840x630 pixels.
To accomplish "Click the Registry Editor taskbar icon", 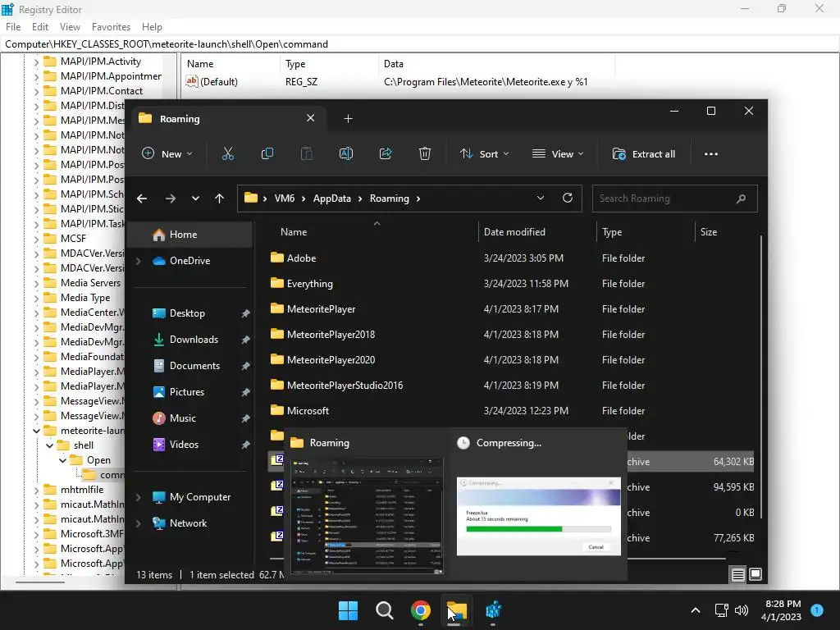I will click(x=493, y=610).
